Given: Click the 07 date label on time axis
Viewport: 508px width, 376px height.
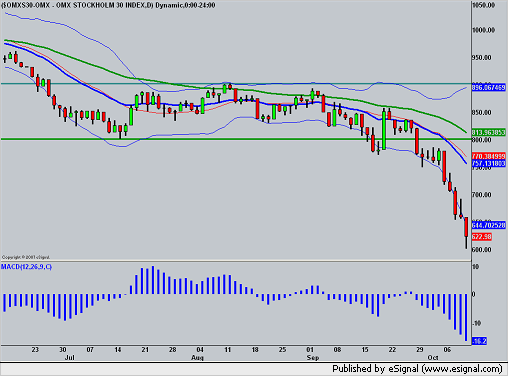Looking at the screenshot, I should point(90,350).
